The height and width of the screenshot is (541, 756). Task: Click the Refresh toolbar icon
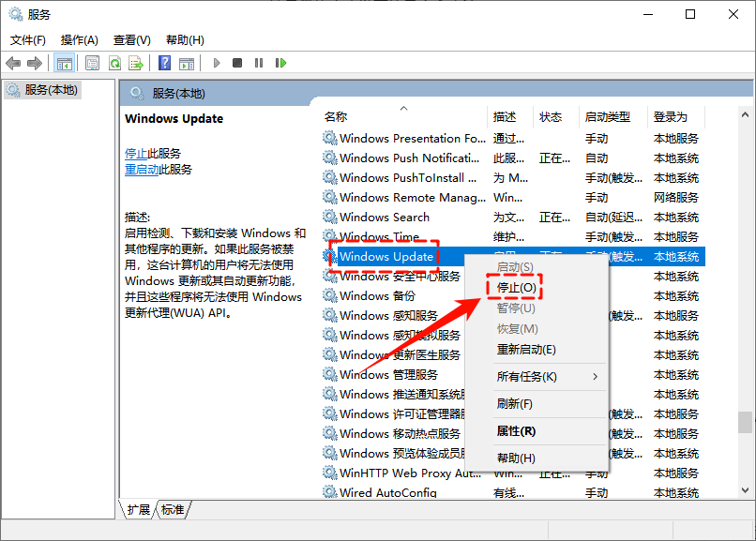[x=116, y=63]
